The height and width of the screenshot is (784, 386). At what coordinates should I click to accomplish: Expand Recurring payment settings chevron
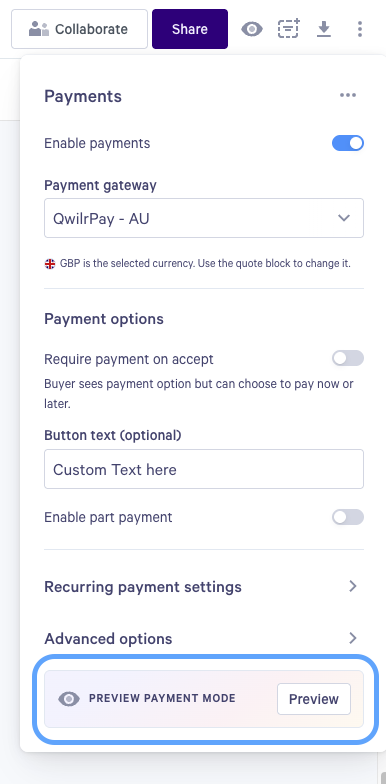(x=353, y=586)
